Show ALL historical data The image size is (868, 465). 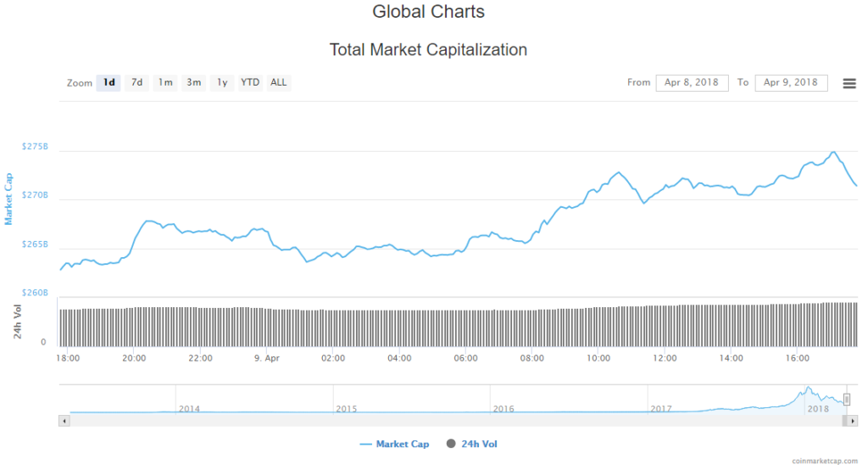click(278, 82)
